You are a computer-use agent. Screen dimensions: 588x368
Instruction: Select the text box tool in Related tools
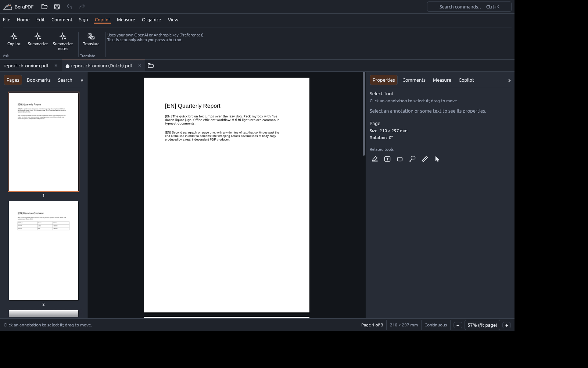click(387, 159)
